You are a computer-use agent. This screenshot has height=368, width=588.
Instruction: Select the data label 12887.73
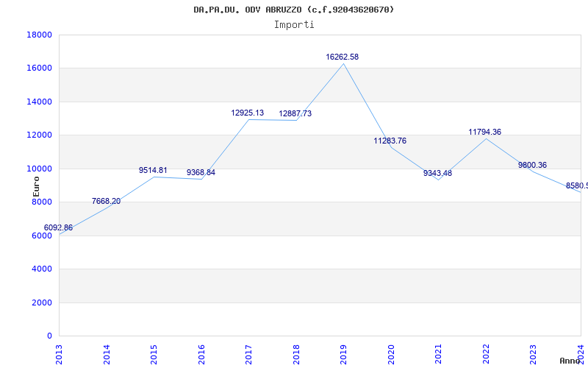(295, 113)
